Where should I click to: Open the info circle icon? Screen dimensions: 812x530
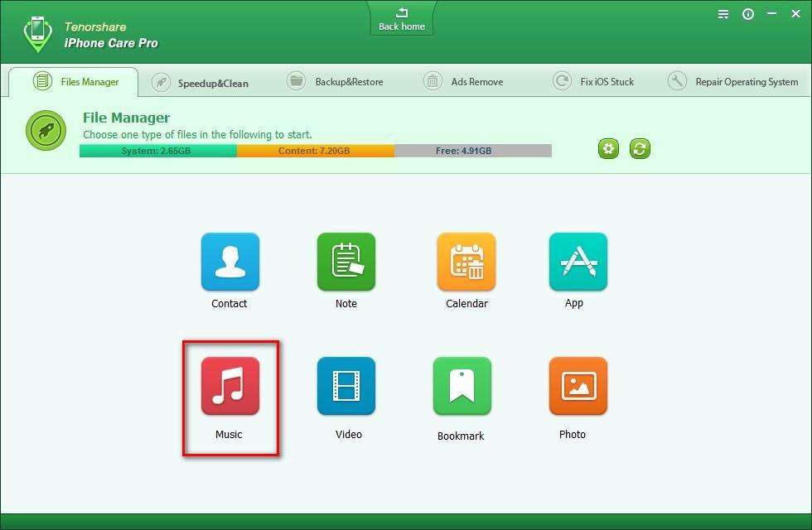(x=747, y=14)
